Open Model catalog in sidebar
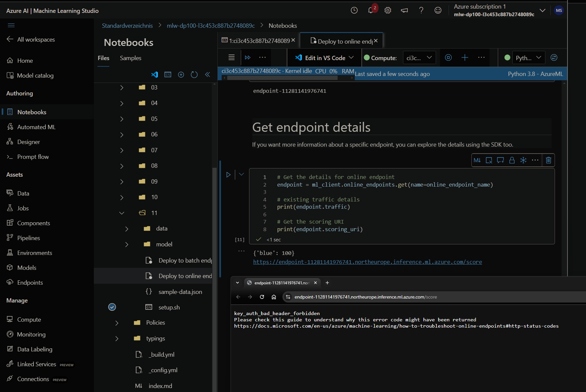The height and width of the screenshot is (392, 586). point(35,76)
